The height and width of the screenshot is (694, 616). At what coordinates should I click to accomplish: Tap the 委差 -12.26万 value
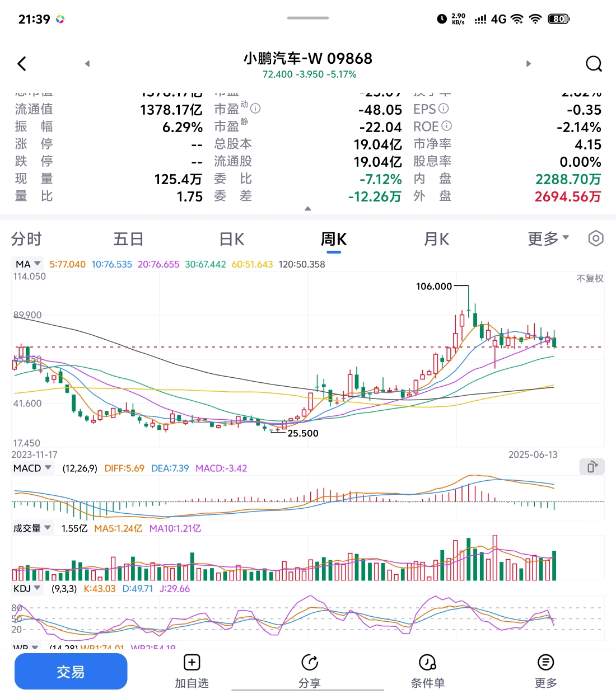(x=375, y=196)
